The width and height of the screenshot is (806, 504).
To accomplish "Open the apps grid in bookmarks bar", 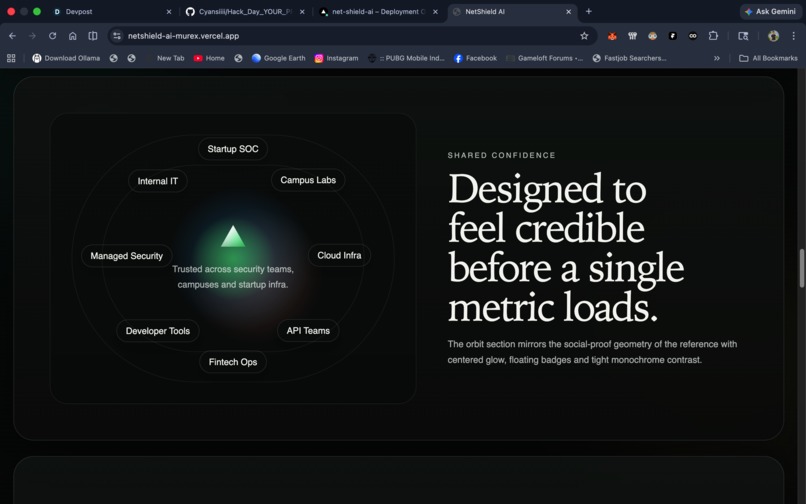I will click(x=11, y=58).
